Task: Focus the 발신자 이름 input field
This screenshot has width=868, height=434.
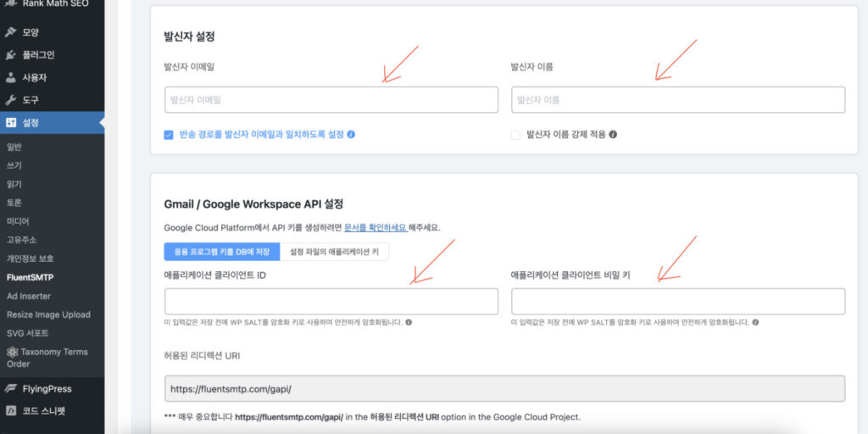Action: point(678,100)
